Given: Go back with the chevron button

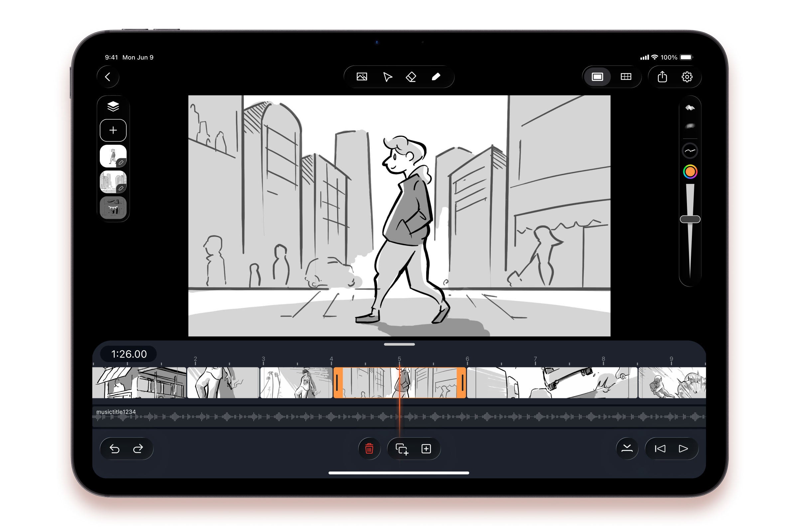Looking at the screenshot, I should (x=108, y=77).
